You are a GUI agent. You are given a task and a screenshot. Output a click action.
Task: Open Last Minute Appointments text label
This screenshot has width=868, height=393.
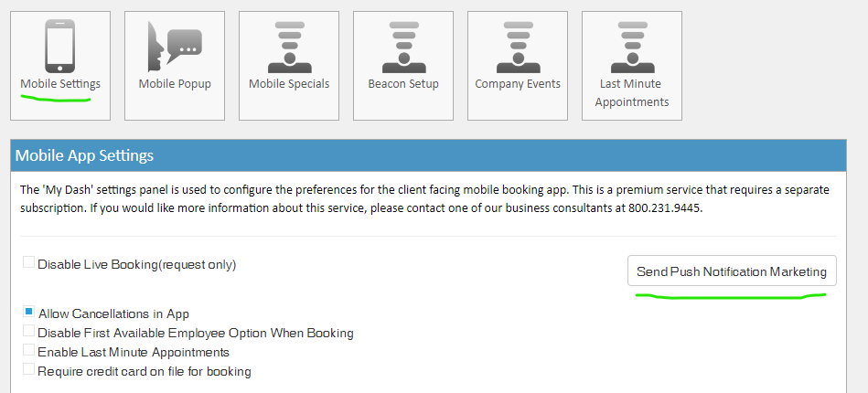pos(632,93)
